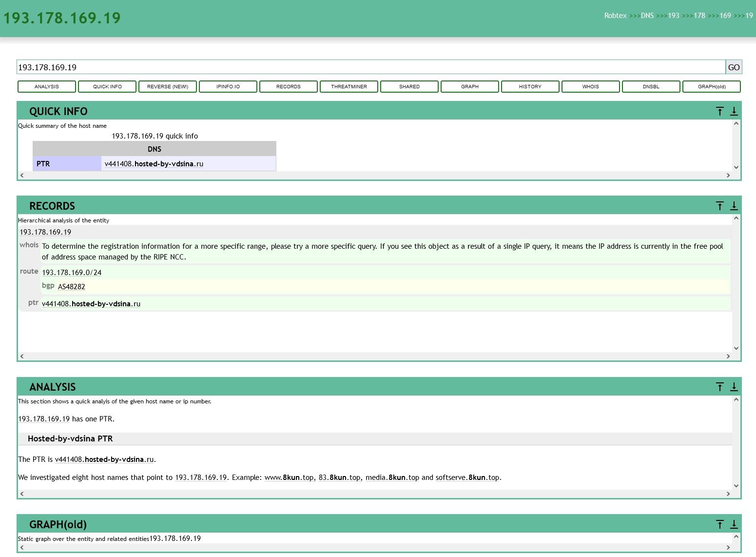
Task: Jump to top icon in ANALYSIS header
Action: (720, 387)
